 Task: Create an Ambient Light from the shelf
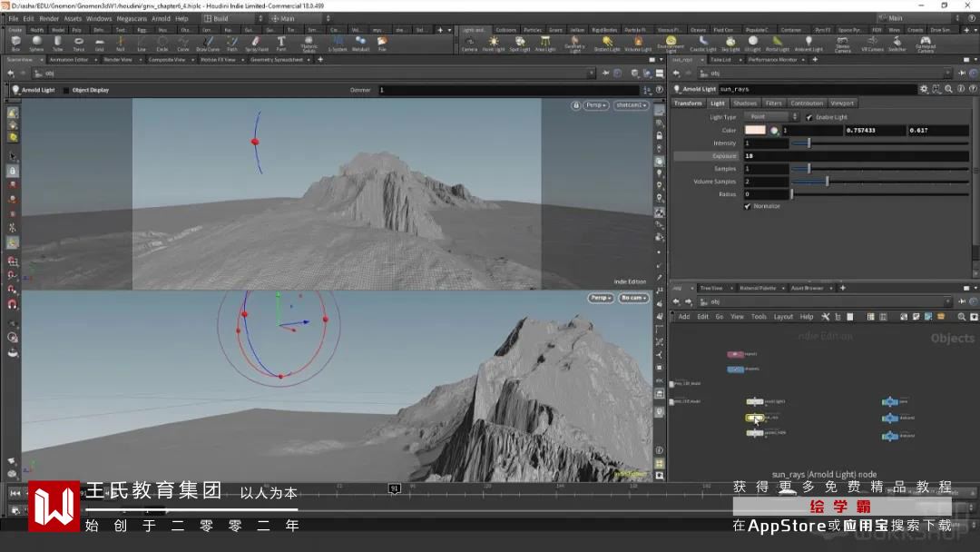click(x=808, y=44)
